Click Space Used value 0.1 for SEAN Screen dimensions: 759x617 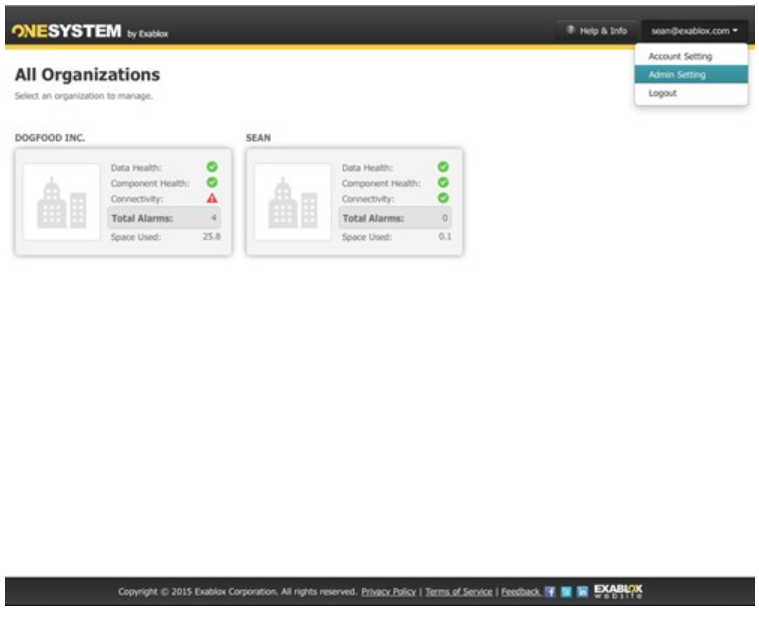pos(445,237)
